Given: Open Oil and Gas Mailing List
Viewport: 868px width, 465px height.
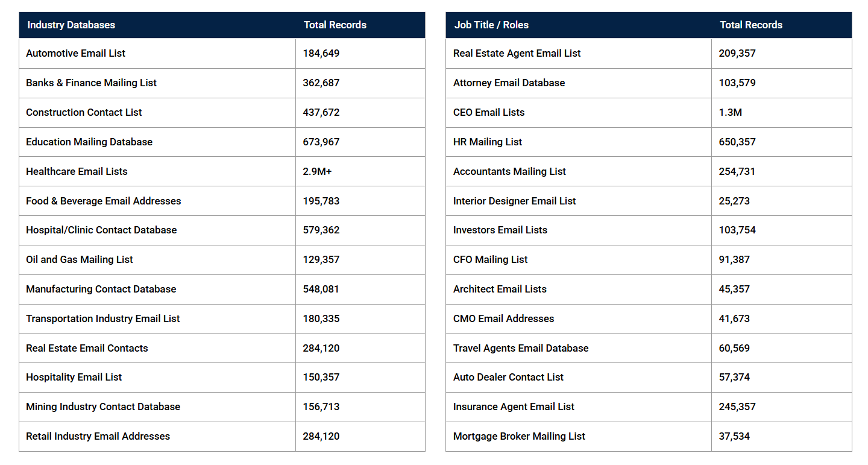Looking at the screenshot, I should coord(80,259).
